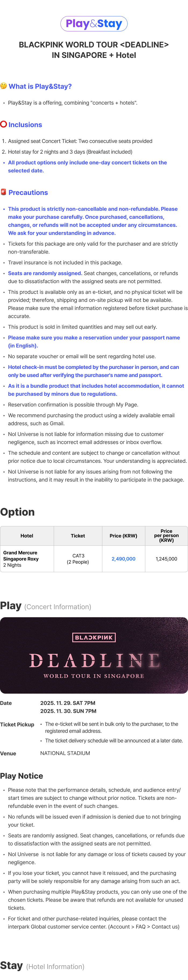This screenshot has height=980, width=188.
Task: Click the BLACKPINK logo on banner
Action: (94, 637)
